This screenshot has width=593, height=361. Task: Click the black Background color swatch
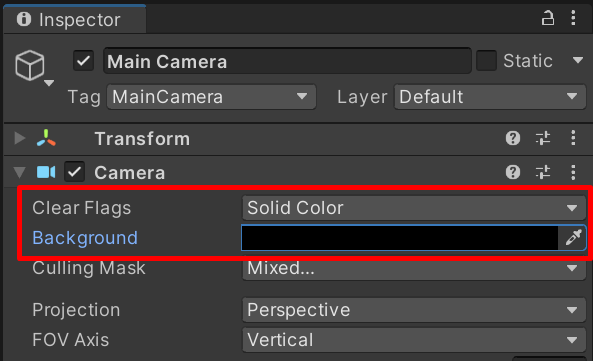400,238
